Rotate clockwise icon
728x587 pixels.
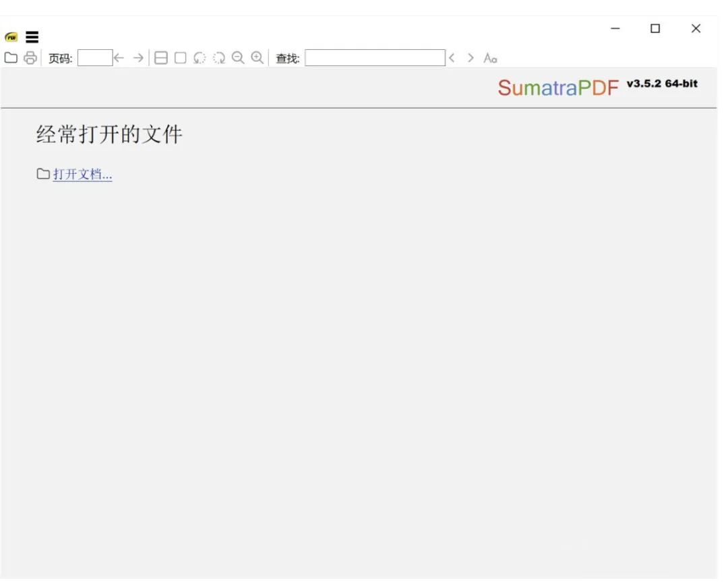[219, 58]
